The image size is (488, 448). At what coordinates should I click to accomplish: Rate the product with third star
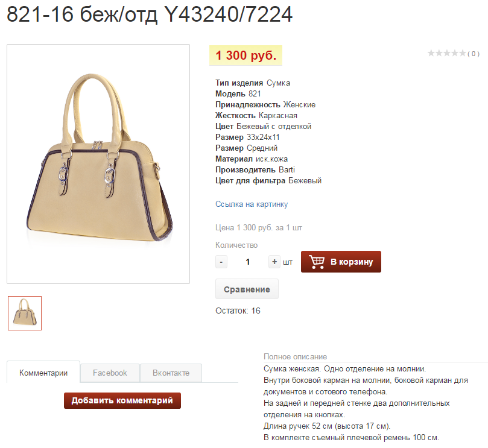pos(447,53)
